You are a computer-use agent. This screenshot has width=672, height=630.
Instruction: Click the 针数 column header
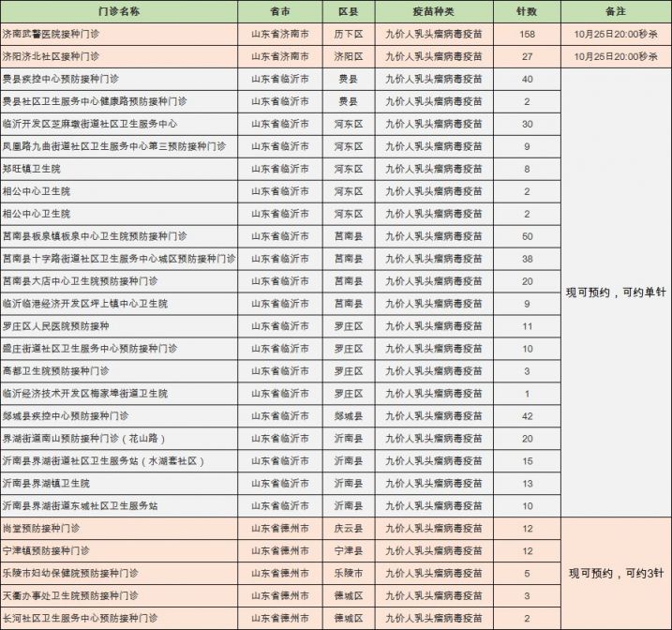[527, 11]
